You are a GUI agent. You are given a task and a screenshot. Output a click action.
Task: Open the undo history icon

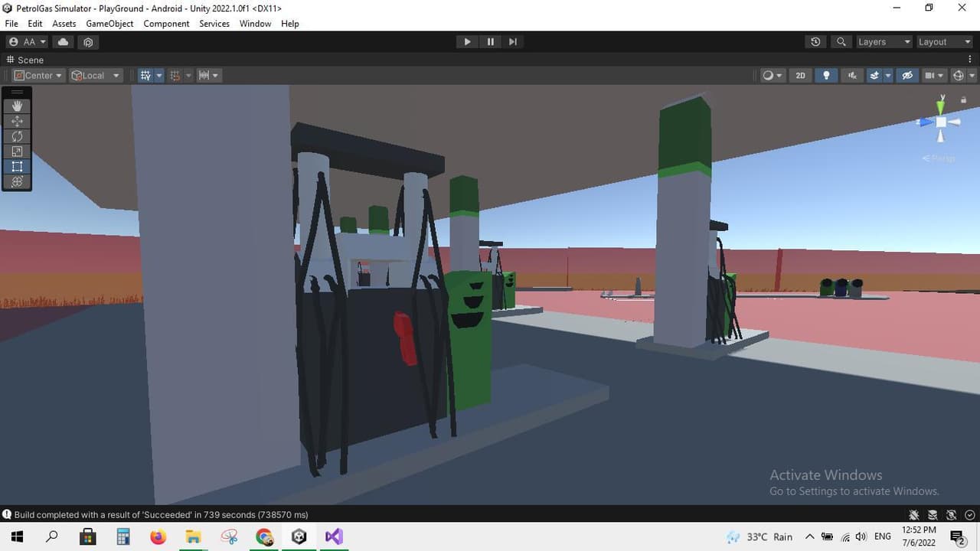coord(815,42)
